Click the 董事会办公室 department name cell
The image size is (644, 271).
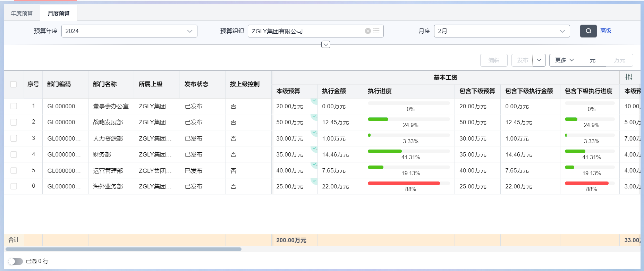[111, 106]
